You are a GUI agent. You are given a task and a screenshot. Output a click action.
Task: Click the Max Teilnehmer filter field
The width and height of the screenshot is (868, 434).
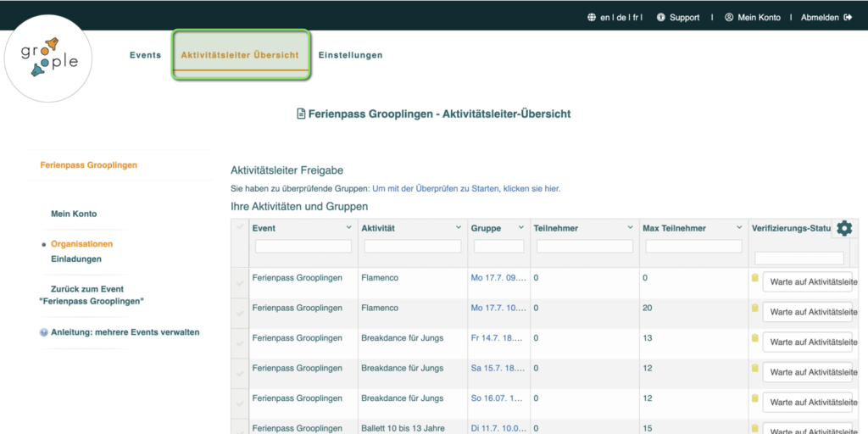(x=693, y=247)
